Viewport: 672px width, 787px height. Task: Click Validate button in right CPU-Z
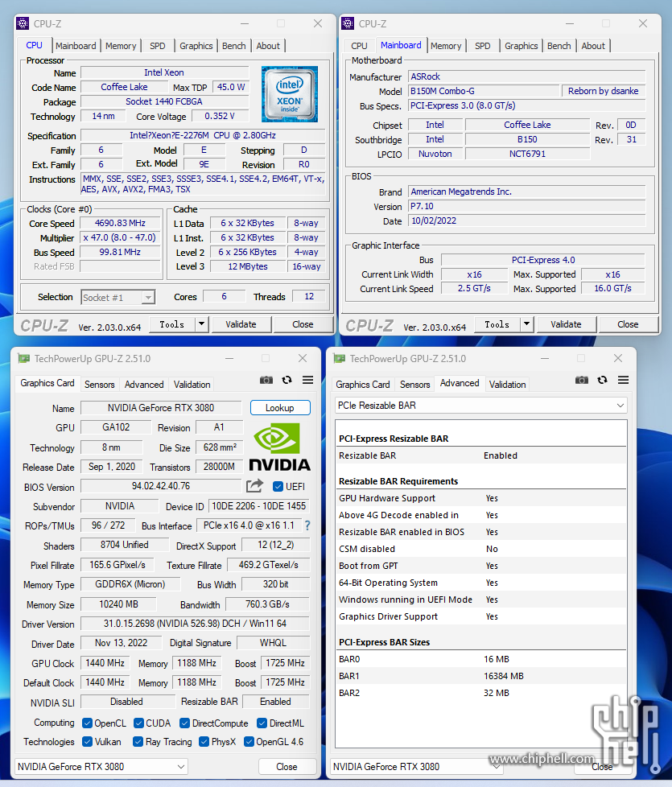click(x=566, y=324)
